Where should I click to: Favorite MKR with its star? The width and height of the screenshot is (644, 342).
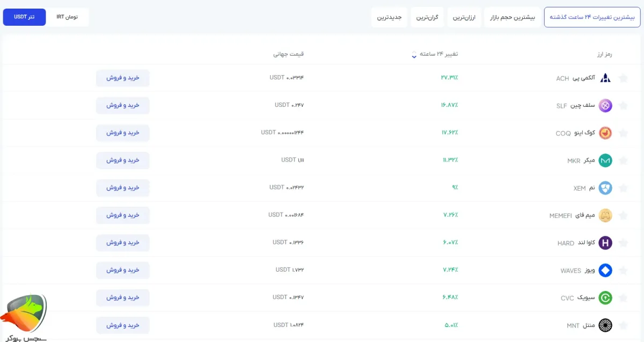(623, 160)
